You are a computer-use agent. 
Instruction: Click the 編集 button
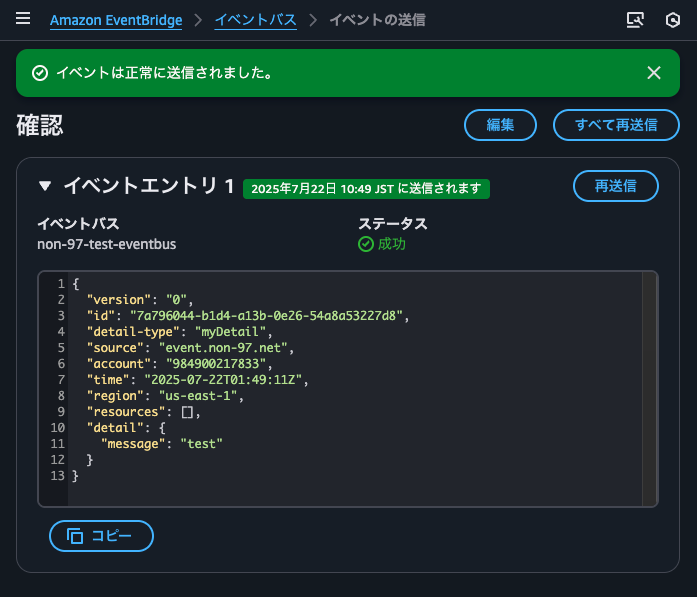(500, 125)
